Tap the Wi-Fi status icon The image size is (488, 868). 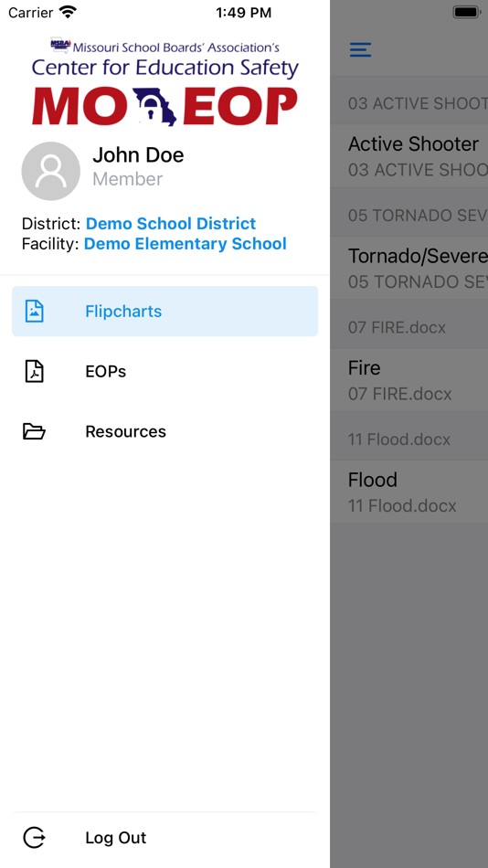(69, 12)
